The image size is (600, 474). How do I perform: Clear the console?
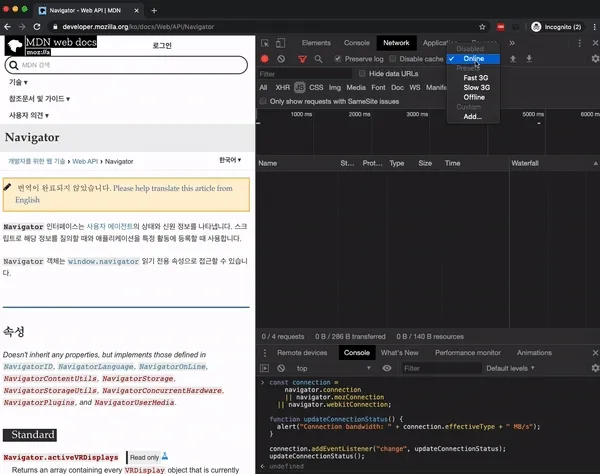pyautogui.click(x=281, y=368)
